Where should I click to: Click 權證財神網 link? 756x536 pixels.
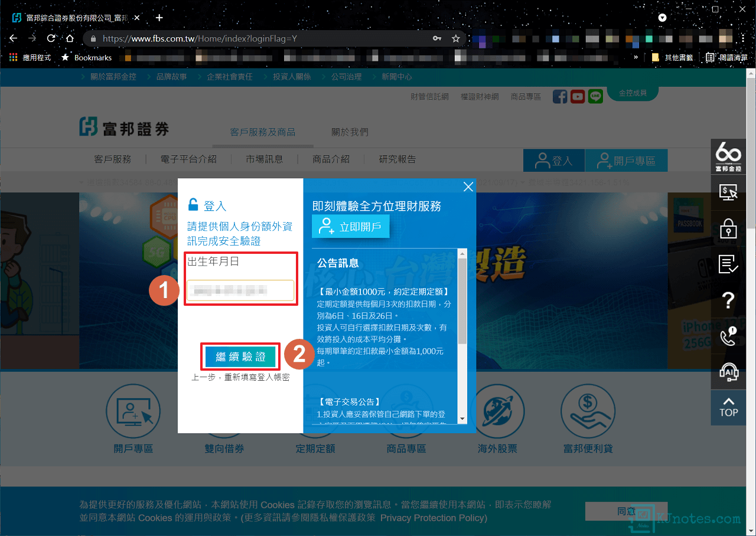pos(480,96)
